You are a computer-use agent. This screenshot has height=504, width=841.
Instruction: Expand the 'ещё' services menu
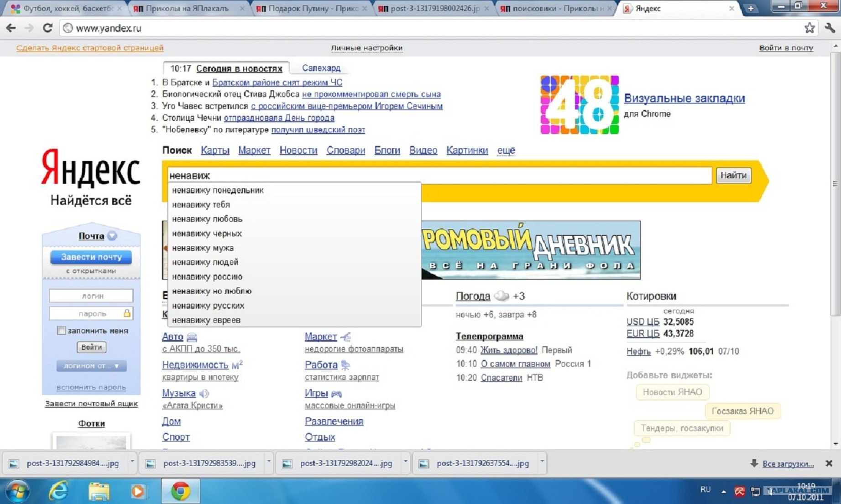coord(506,151)
